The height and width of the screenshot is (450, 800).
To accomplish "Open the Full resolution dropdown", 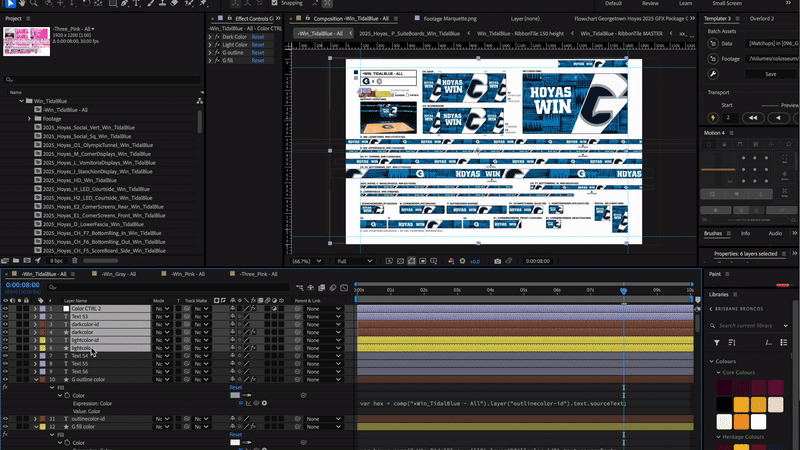I will tap(355, 261).
